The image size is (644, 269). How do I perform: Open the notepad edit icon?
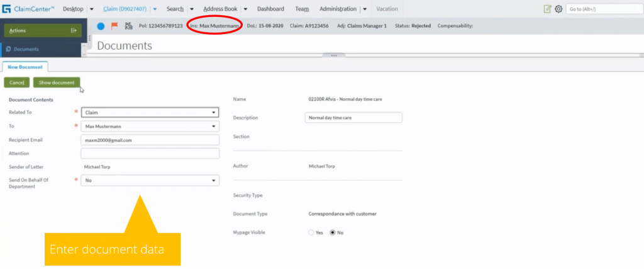548,9
